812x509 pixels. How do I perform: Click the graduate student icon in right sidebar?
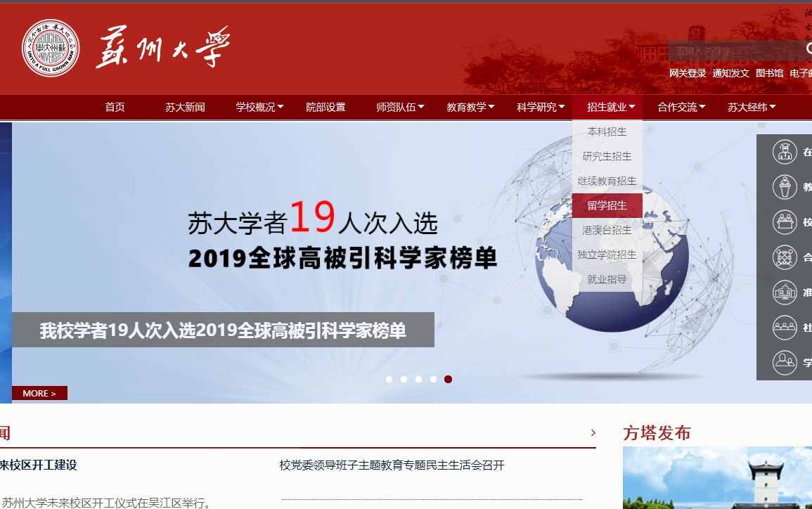click(x=784, y=152)
